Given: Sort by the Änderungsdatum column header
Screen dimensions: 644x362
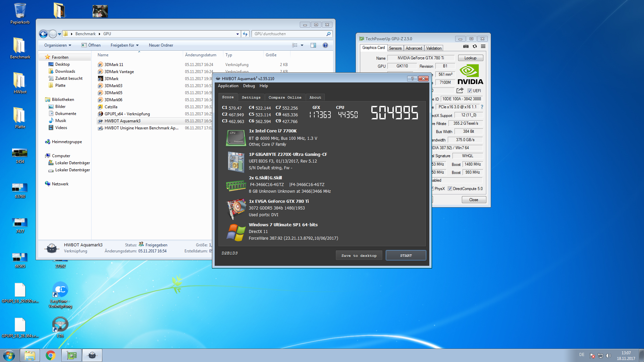Looking at the screenshot, I should click(201, 55).
